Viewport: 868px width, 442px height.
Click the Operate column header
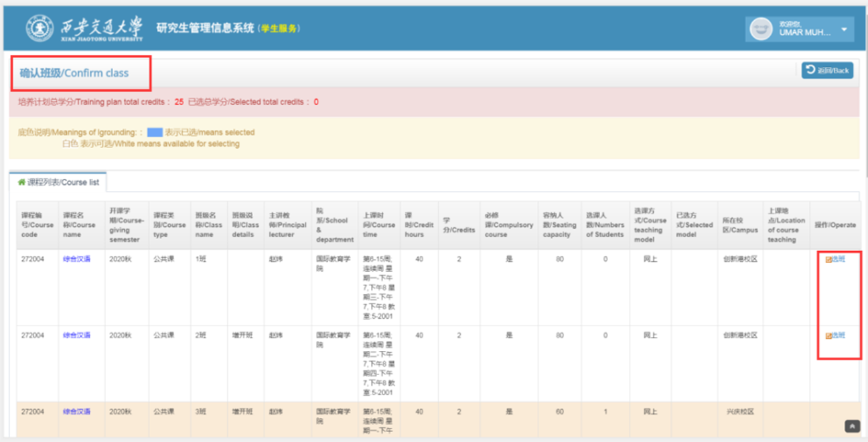(x=835, y=226)
